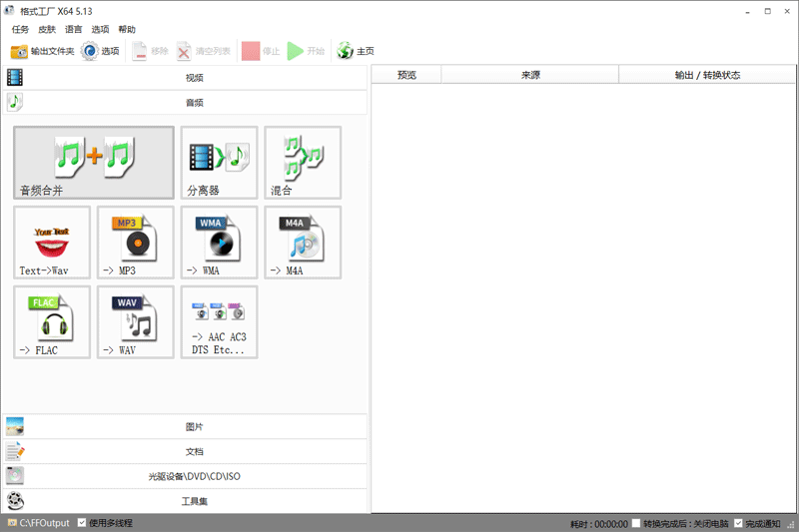Open 选项 options from the toolbar
The height and width of the screenshot is (532, 799).
click(101, 51)
